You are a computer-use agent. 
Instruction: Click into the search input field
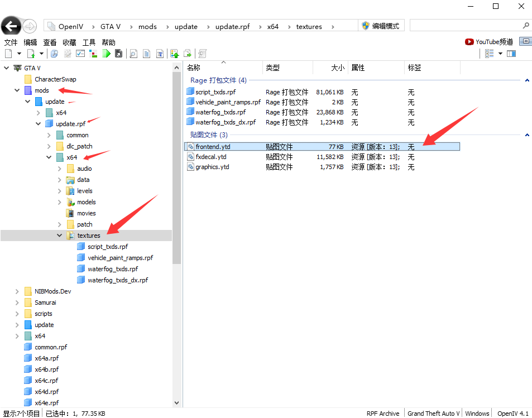click(466, 26)
